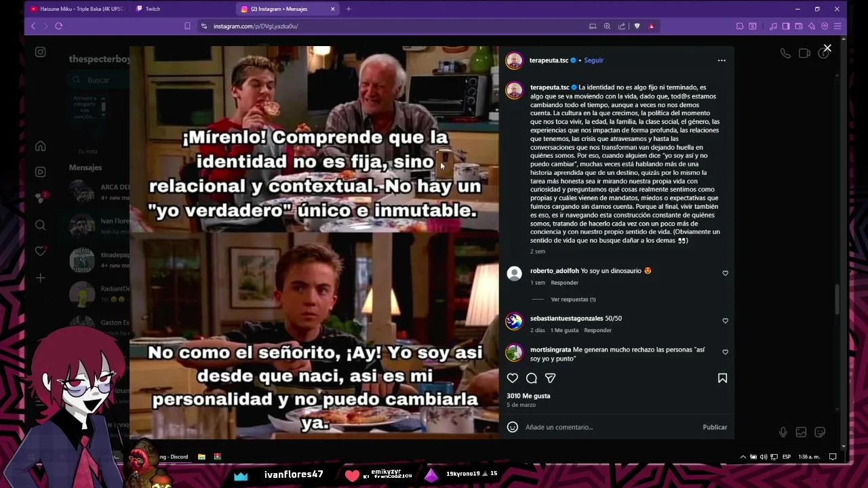Switch to the Twitch tab
The height and width of the screenshot is (488, 868).
pos(182,9)
